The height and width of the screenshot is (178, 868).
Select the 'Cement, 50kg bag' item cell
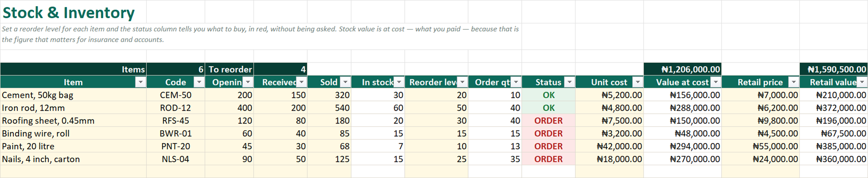tap(73, 95)
